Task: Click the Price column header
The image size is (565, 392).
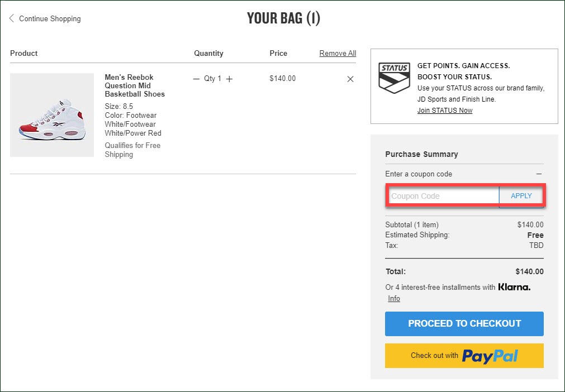Action: click(x=278, y=53)
